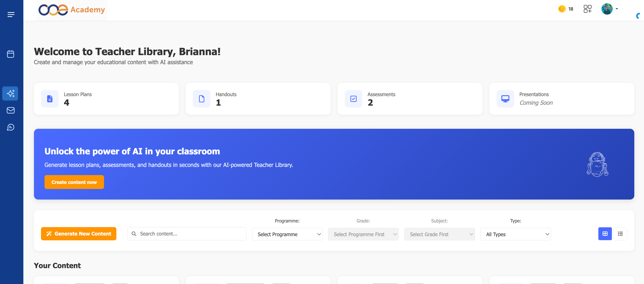644x284 pixels.
Task: Click the coin balance 18
Action: 571,9
